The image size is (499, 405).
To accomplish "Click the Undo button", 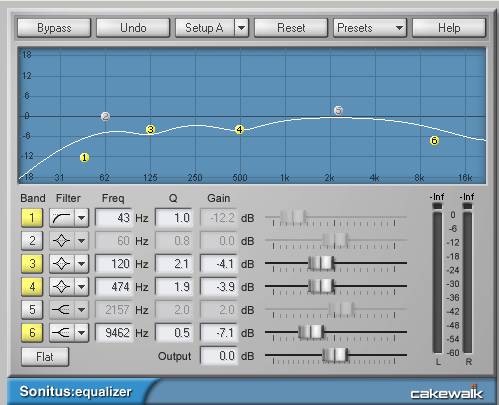I will [x=133, y=28].
